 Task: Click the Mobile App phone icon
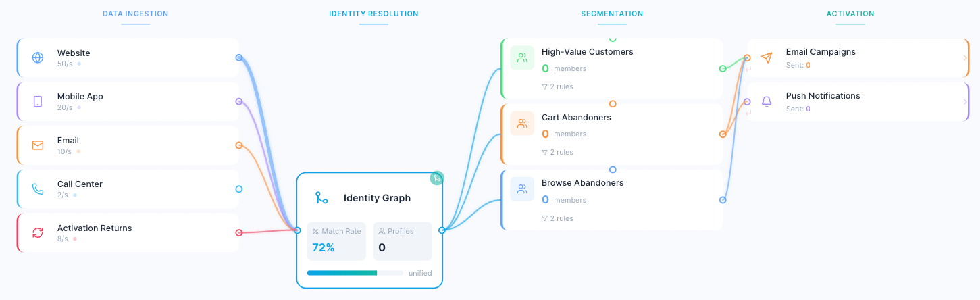pyautogui.click(x=38, y=101)
